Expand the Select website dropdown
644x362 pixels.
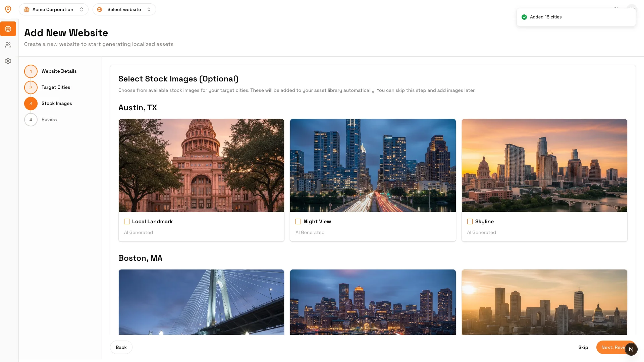point(124,9)
